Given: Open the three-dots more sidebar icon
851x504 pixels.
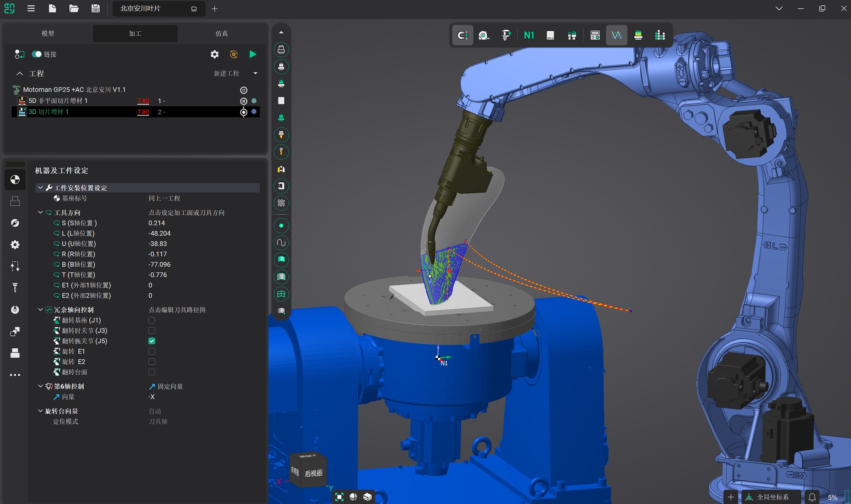Looking at the screenshot, I should [15, 375].
